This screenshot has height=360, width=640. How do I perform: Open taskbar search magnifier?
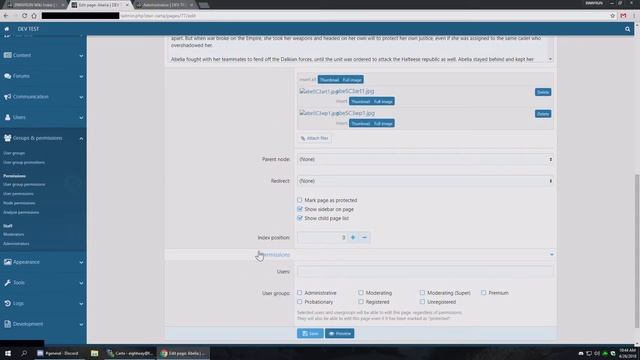[x=24, y=353]
